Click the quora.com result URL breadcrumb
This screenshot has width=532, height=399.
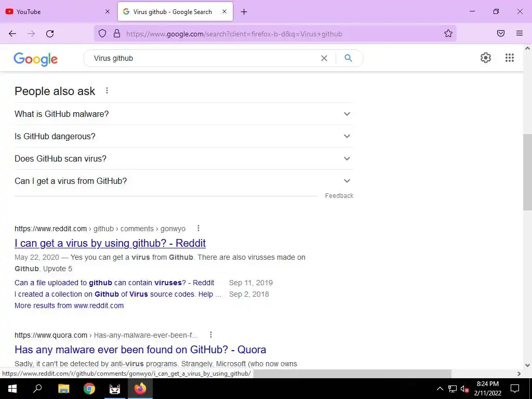click(106, 335)
